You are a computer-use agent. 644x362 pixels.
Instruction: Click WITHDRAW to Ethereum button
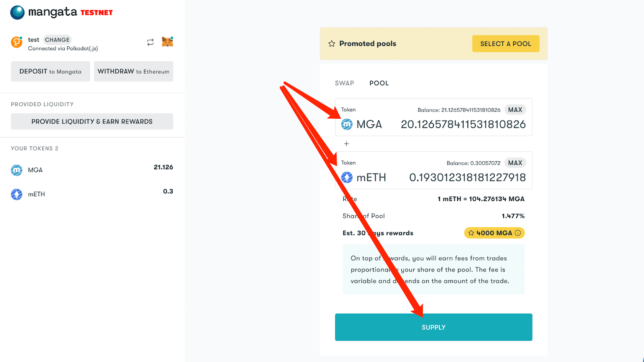tap(134, 71)
